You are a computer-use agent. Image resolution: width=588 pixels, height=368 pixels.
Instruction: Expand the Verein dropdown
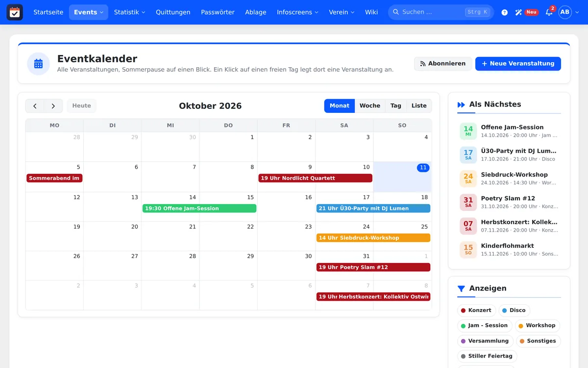[x=342, y=12]
